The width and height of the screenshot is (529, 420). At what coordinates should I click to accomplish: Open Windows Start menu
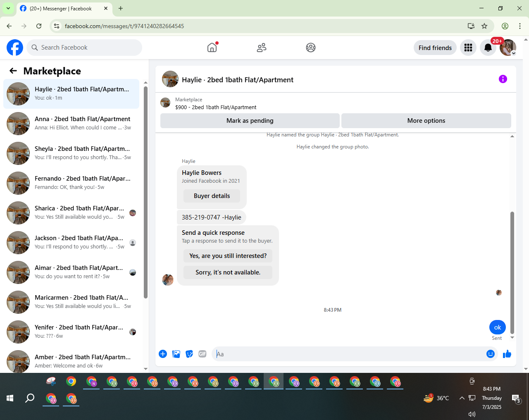(10, 398)
